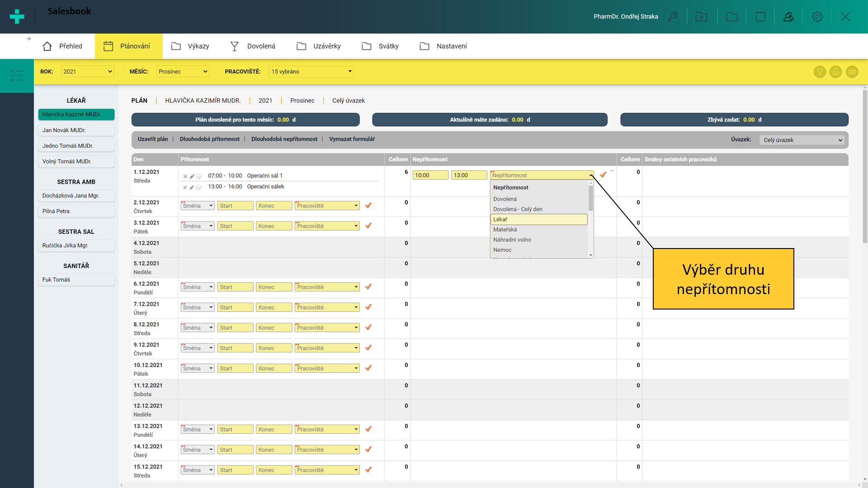The height and width of the screenshot is (488, 868).
Task: Click the key icon in header
Action: tap(673, 17)
